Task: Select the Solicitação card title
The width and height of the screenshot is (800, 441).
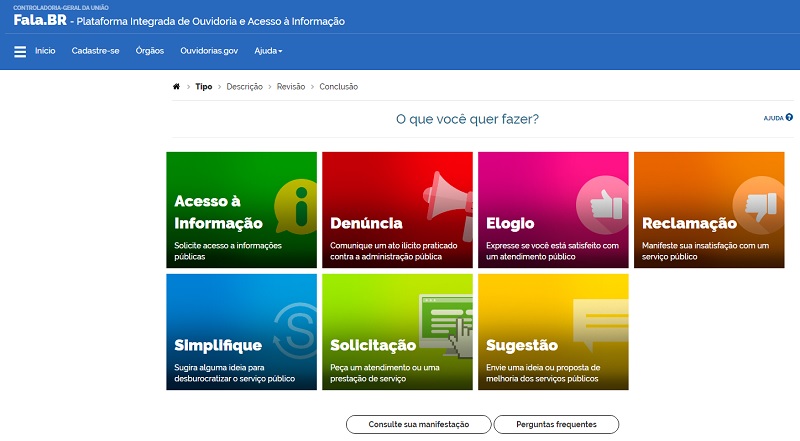Action: coord(373,345)
